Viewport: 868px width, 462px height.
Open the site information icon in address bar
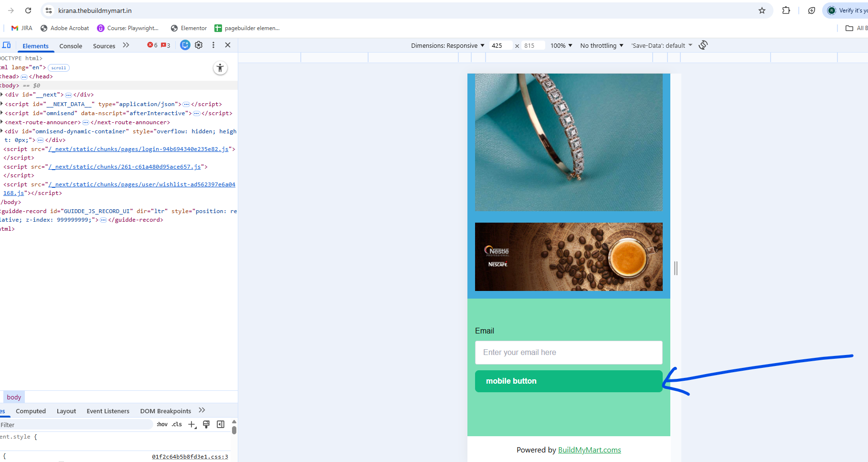point(49,11)
